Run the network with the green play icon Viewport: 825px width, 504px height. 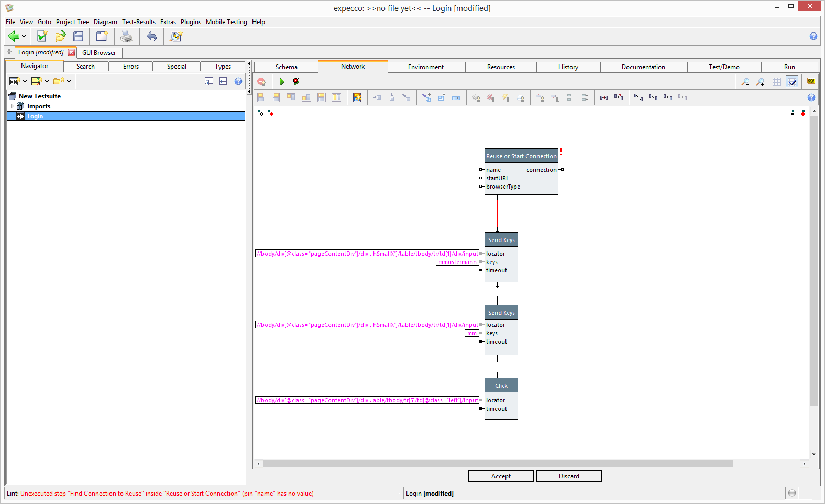(282, 82)
